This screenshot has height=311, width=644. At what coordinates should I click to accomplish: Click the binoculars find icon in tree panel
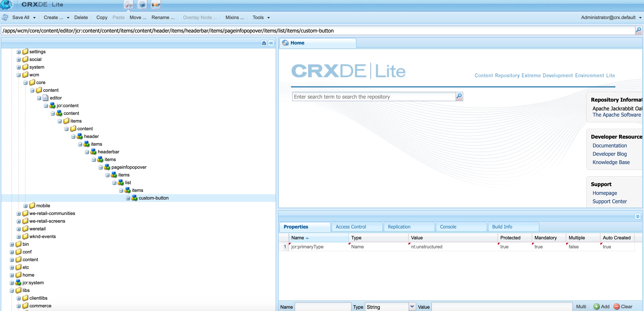click(264, 43)
